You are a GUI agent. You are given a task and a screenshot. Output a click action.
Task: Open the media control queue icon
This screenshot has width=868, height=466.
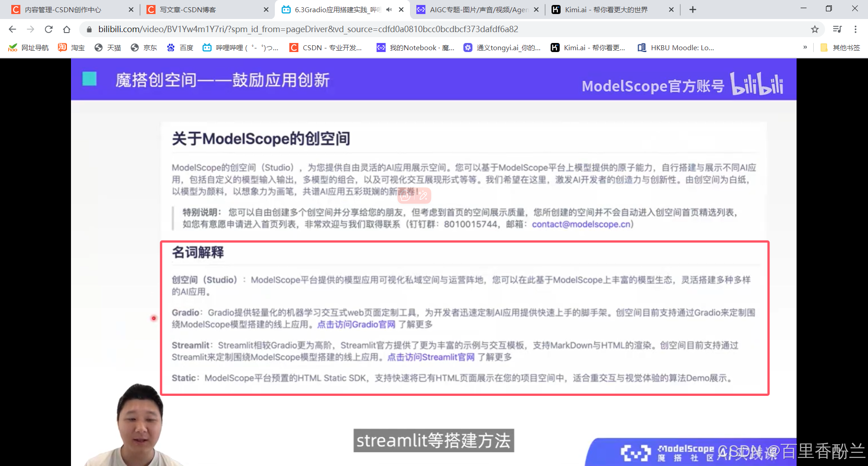tap(837, 29)
